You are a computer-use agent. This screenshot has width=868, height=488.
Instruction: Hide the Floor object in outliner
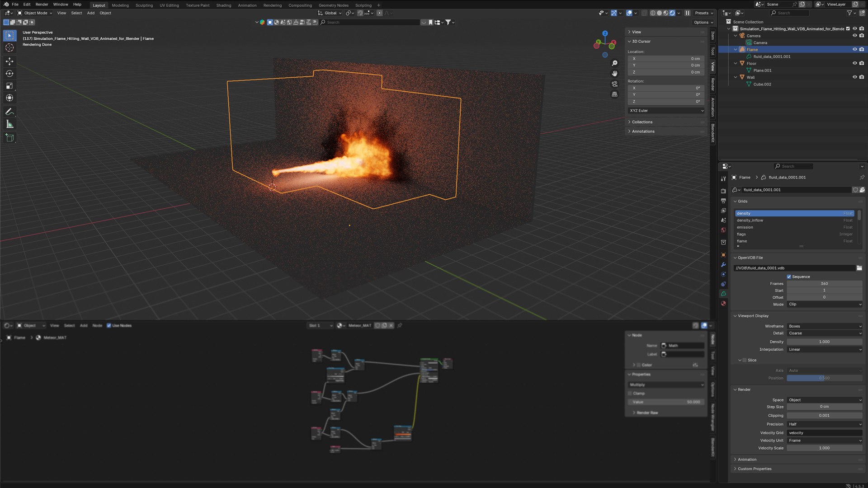click(854, 63)
